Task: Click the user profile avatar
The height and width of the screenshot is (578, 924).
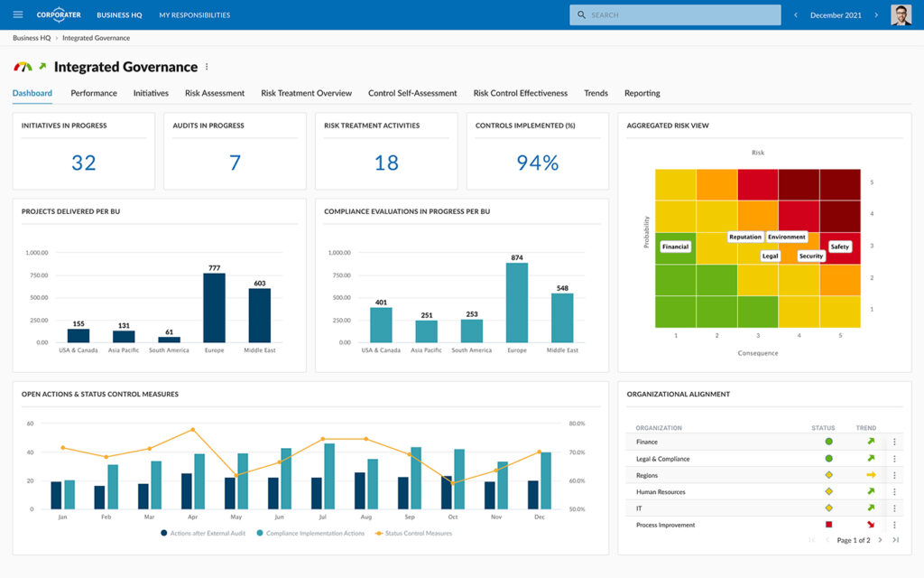Action: (901, 14)
